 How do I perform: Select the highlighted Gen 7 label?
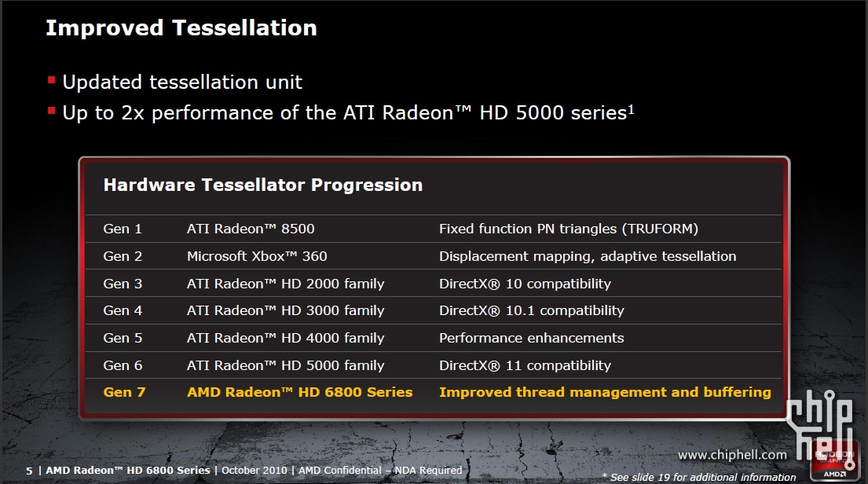(125, 392)
